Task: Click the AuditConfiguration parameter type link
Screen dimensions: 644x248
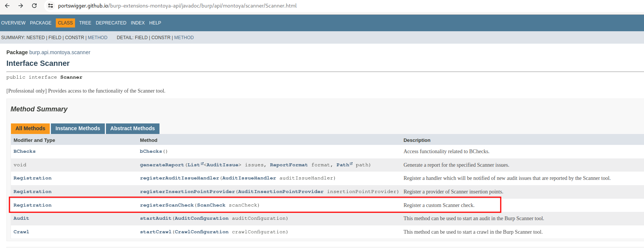Action: (201, 218)
